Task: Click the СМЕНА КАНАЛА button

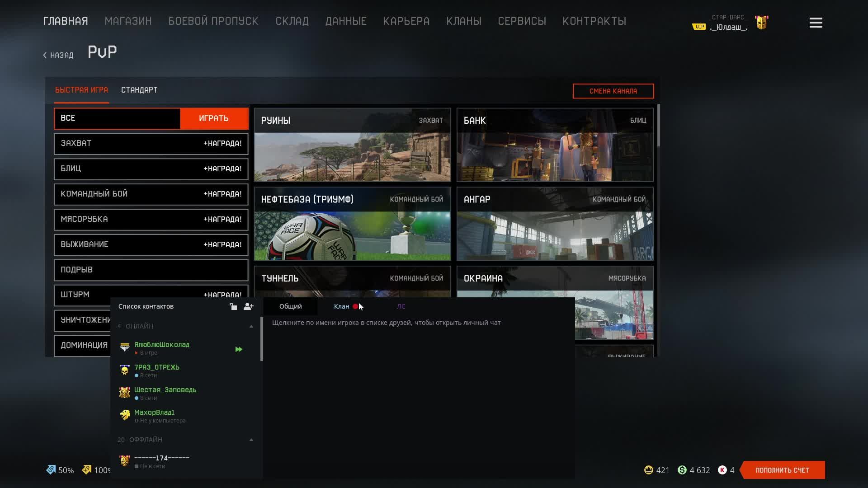Action: (x=613, y=91)
